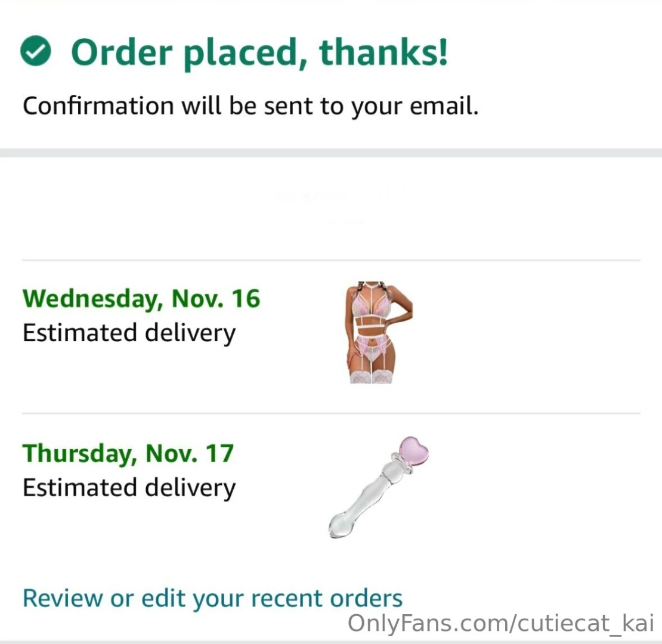Screen dimensions: 662x644
Task: Click "Estimated delivery" under Thursday, Nov. 17
Action: click(129, 488)
